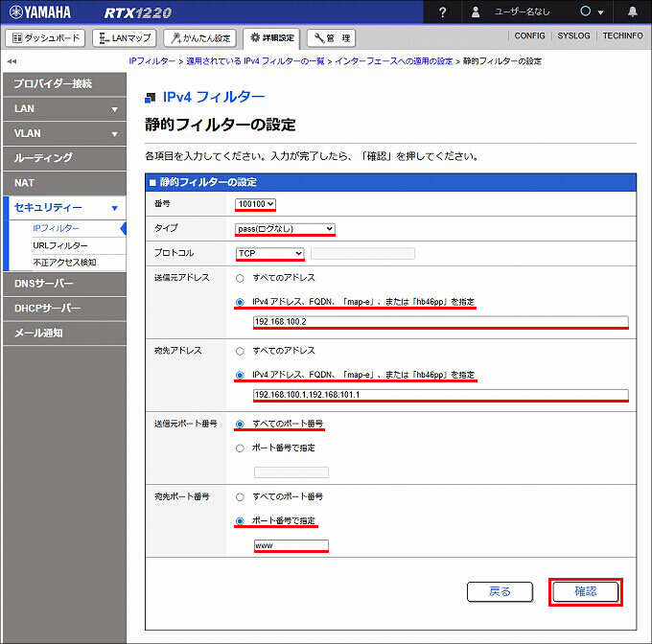Image resolution: width=652 pixels, height=644 pixels.
Task: Open the プロトコル dropdown showing TCP
Action: pyautogui.click(x=269, y=253)
